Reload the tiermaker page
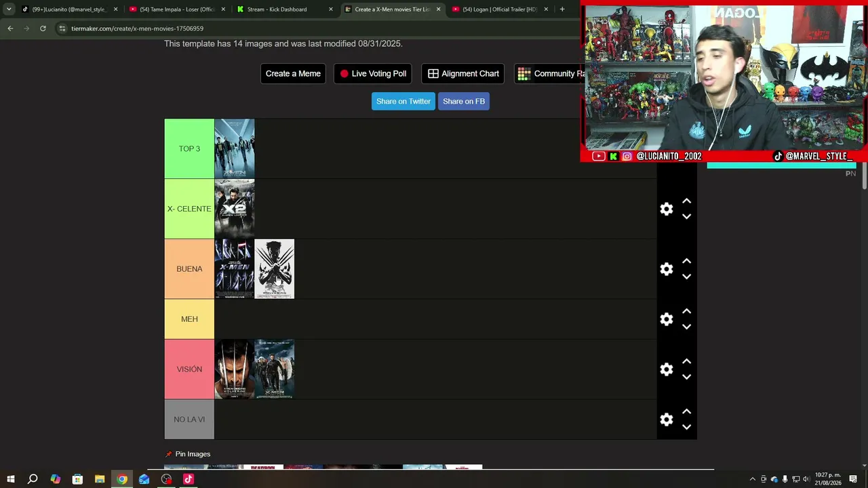 43,28
